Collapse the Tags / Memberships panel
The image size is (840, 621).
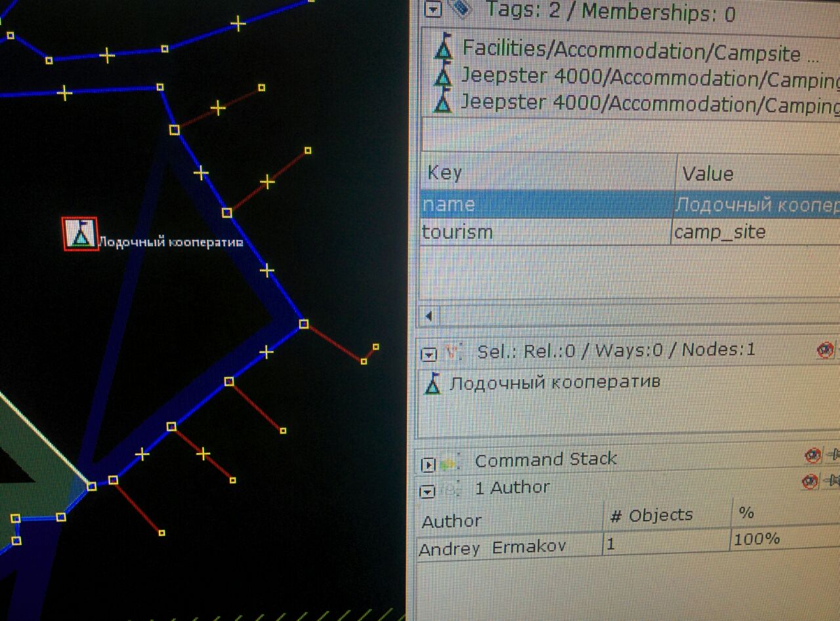point(432,9)
